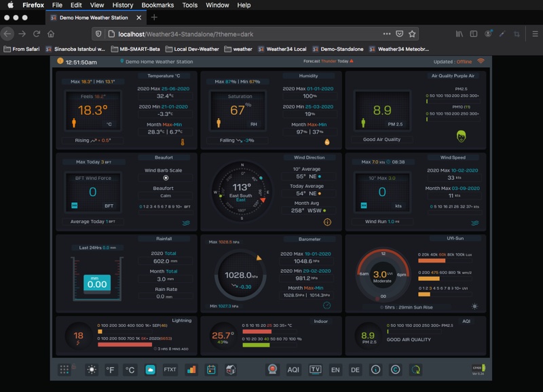Bookmark this page with star icon
Image resolution: width=543 pixels, height=392 pixels.
click(412, 33)
